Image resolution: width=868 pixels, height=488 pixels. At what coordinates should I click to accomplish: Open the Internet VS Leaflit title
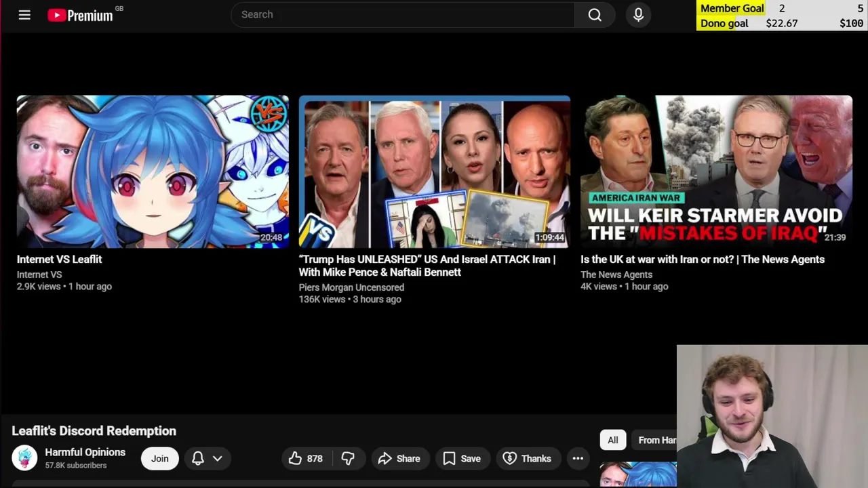pyautogui.click(x=59, y=259)
